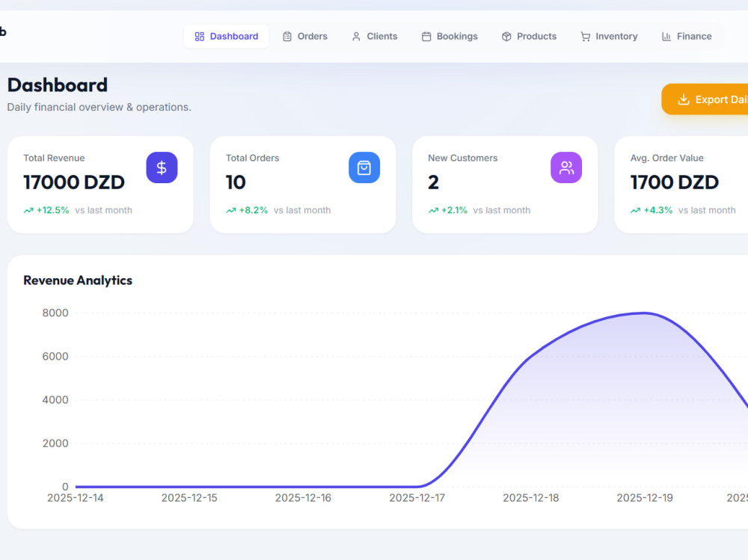Click the New Customers card label
Screen dimensions: 748x560
coord(463,158)
